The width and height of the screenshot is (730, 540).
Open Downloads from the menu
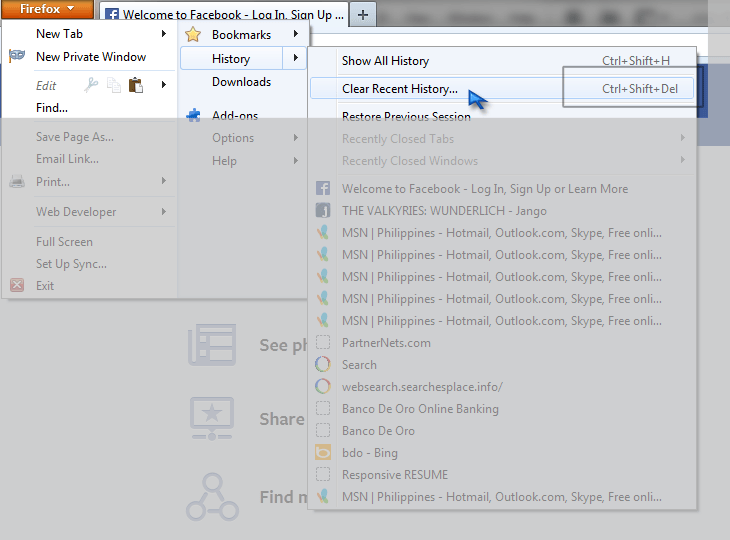[x=242, y=82]
